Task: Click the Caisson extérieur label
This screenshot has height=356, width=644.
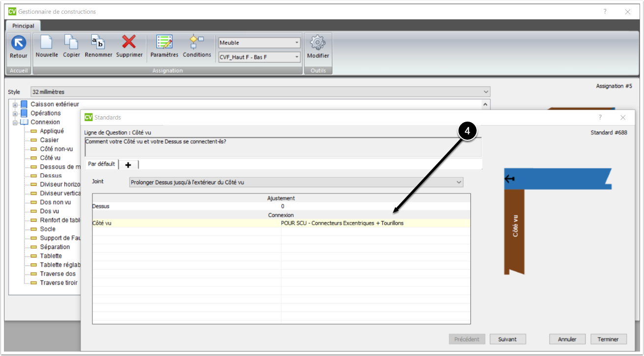Action: 54,104
